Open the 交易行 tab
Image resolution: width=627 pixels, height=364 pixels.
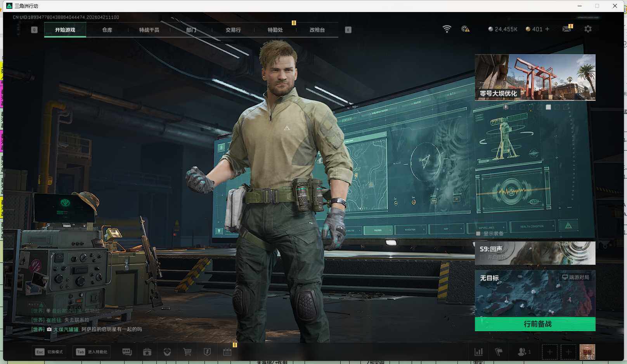[x=233, y=30]
